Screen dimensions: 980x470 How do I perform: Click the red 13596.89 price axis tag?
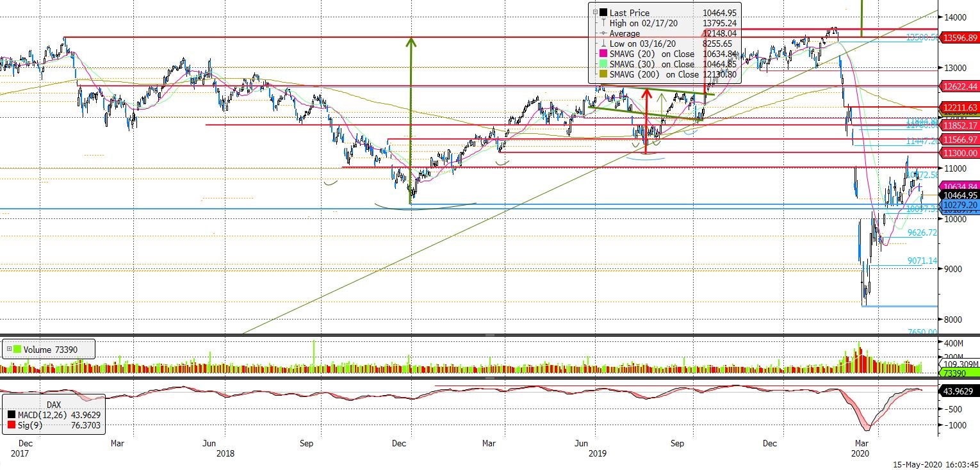958,38
